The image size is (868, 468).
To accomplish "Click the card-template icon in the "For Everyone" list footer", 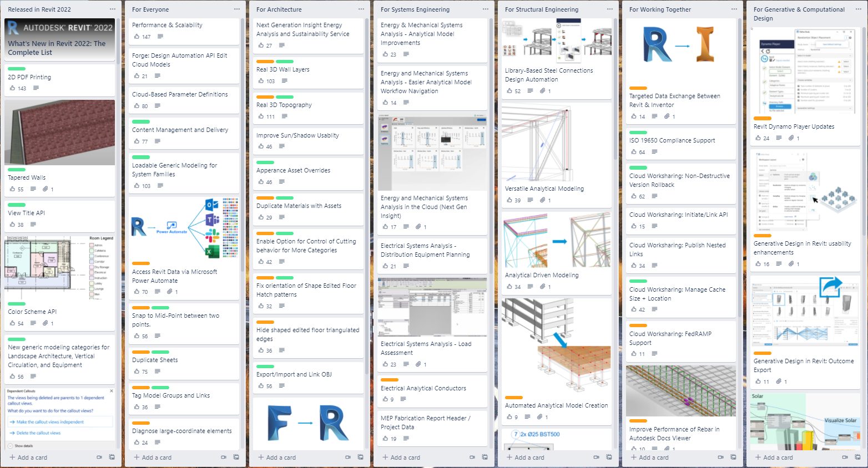I will (x=236, y=457).
